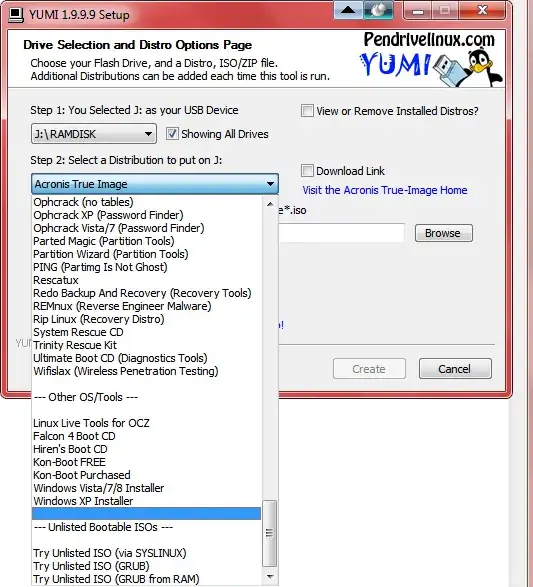This screenshot has height=587, width=533.
Task: Click the scroll-up arrow of the distro list
Action: pyautogui.click(x=270, y=204)
